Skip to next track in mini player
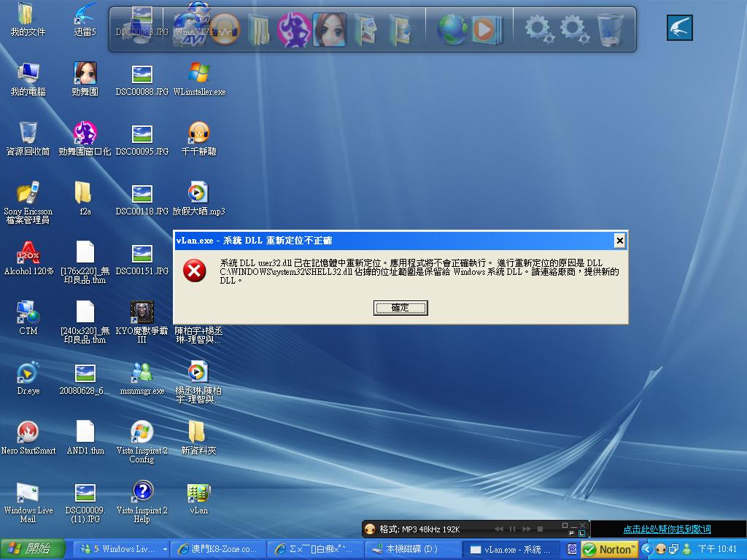The height and width of the screenshot is (560, 747). [527, 529]
